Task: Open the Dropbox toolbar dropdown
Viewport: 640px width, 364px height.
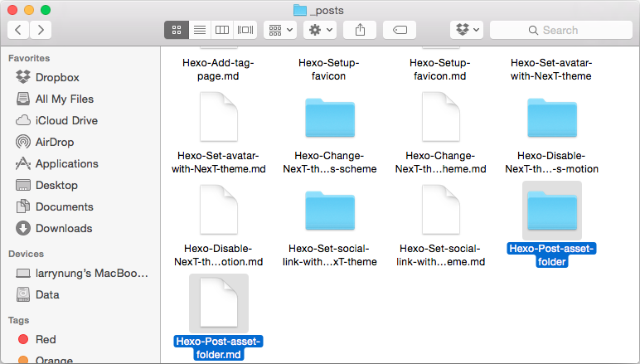Action: click(x=467, y=30)
